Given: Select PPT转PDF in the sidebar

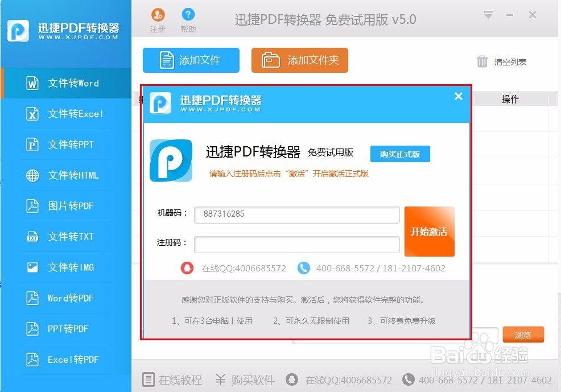Looking at the screenshot, I should click(x=66, y=329).
